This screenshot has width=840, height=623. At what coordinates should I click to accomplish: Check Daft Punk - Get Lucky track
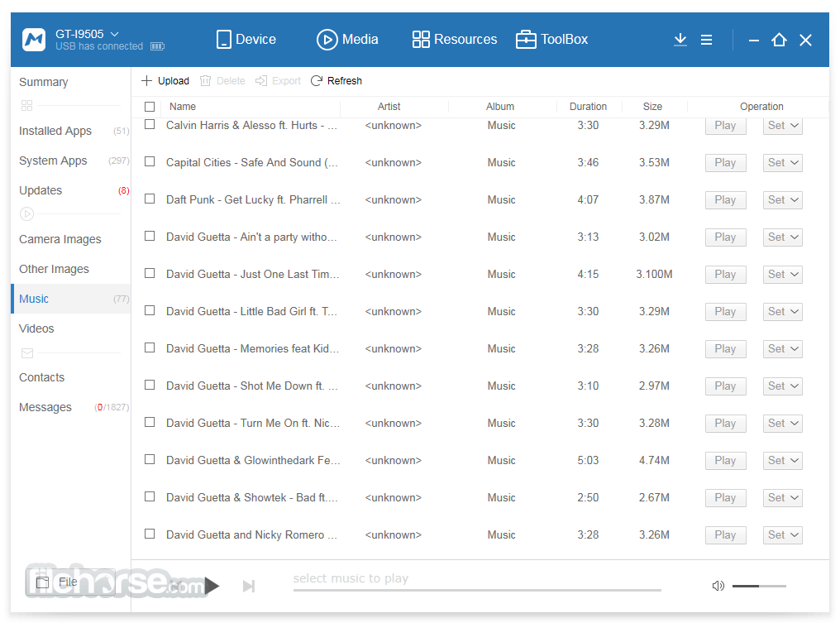pos(150,199)
